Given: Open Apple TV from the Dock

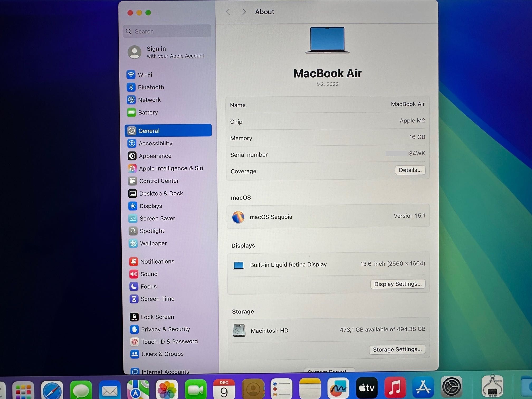Looking at the screenshot, I should pos(367,388).
